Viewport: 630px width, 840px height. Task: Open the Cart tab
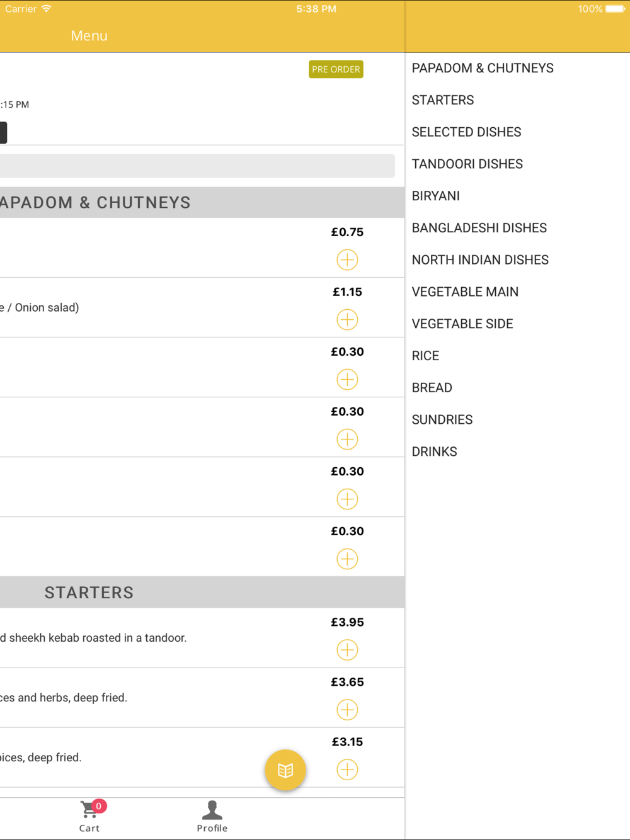(89, 817)
